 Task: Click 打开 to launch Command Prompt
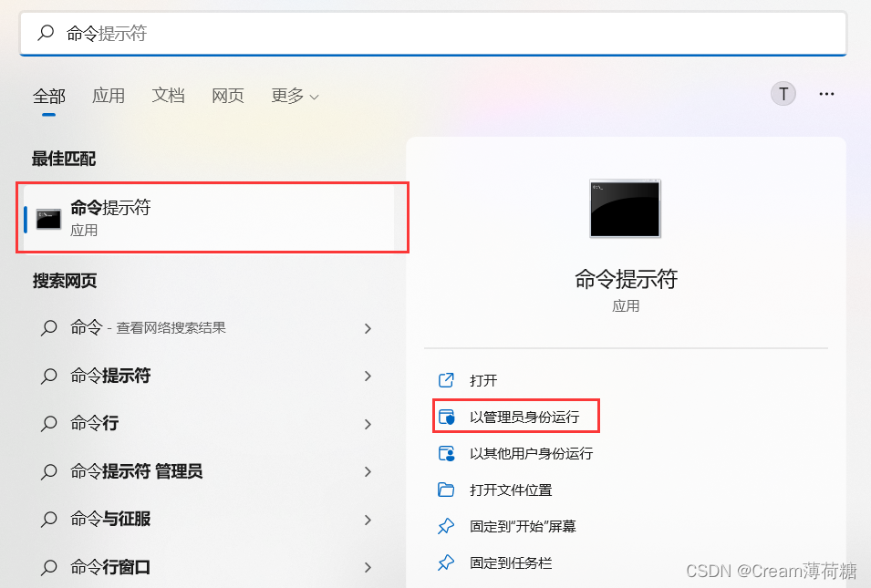click(483, 380)
